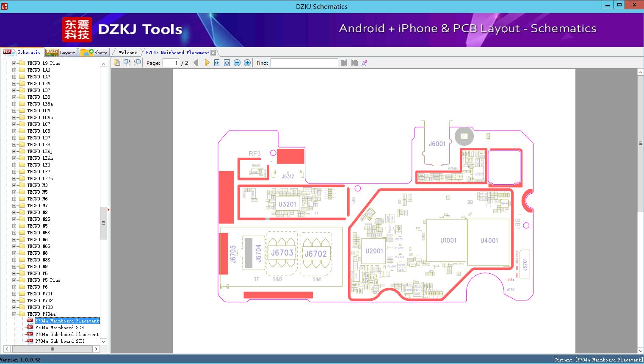This screenshot has width=644, height=364.
Task: Select the TECNO P703 folder
Action: [40, 307]
